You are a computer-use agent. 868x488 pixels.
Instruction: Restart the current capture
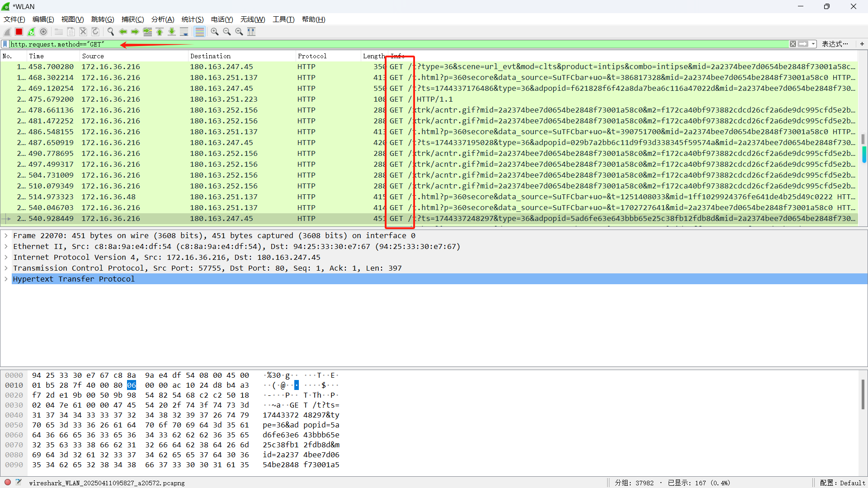[x=31, y=32]
